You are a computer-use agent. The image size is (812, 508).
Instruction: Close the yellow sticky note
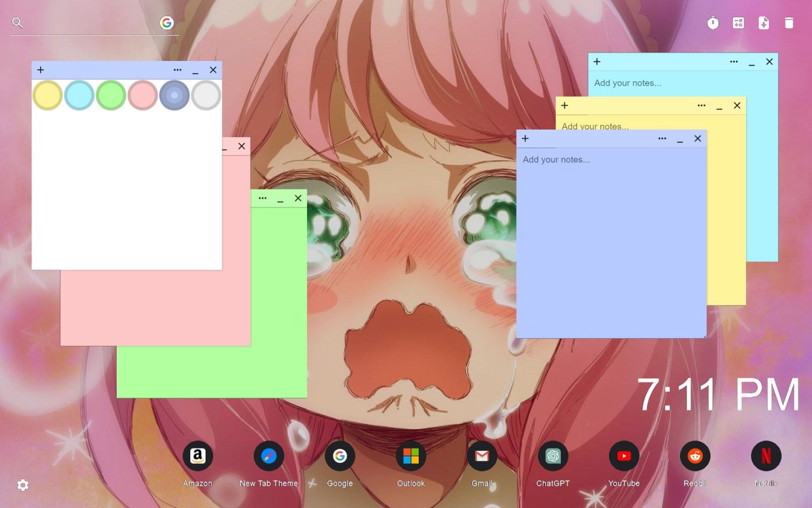coord(737,105)
